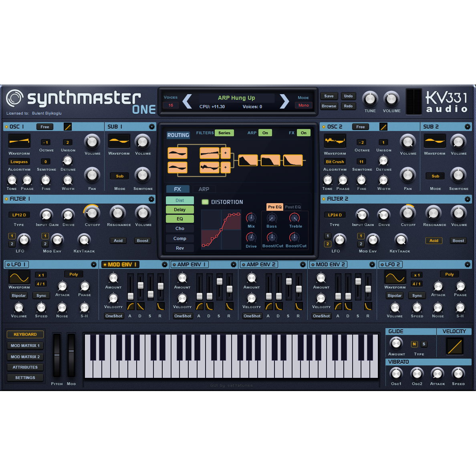Switch to the ARP tab
Screen dimensions: 476x476
tap(204, 189)
